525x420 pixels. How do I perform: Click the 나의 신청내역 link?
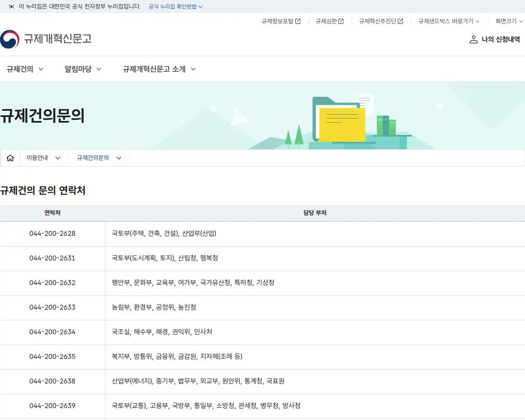pyautogui.click(x=500, y=39)
